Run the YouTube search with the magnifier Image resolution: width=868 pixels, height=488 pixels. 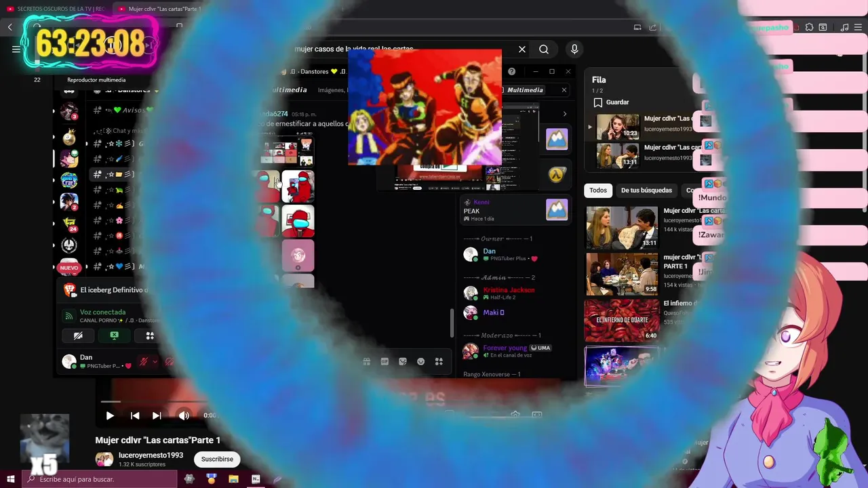click(544, 49)
